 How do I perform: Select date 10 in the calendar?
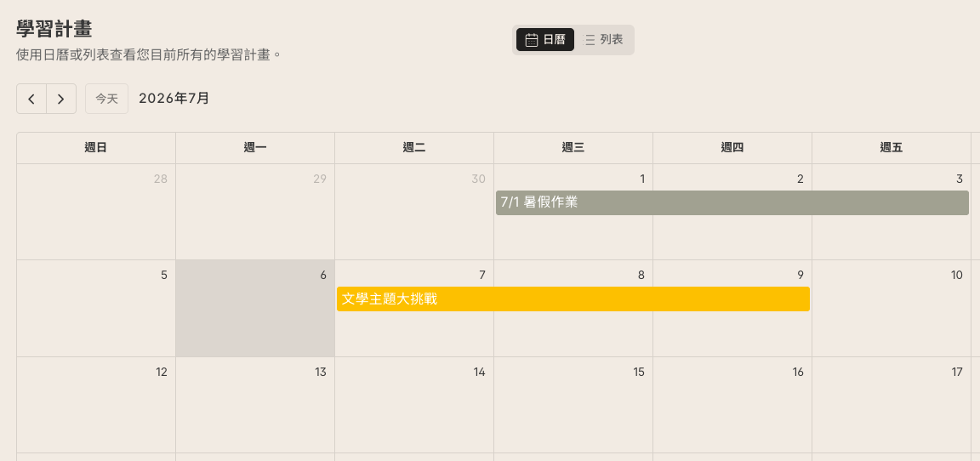[957, 276]
